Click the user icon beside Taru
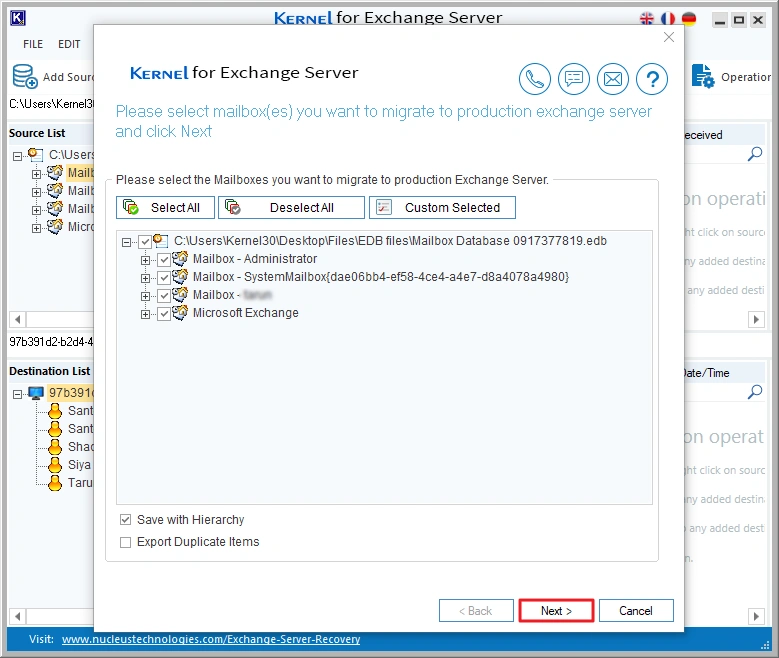 coord(55,483)
